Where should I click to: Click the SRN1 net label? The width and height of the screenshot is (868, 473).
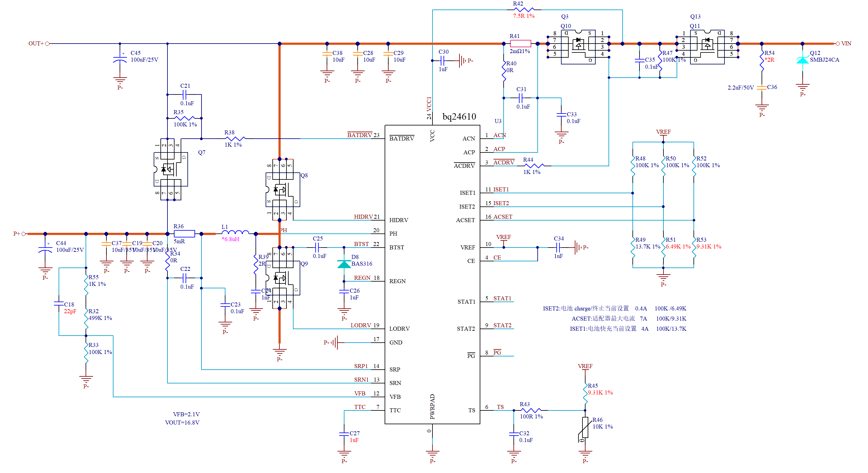coord(361,380)
